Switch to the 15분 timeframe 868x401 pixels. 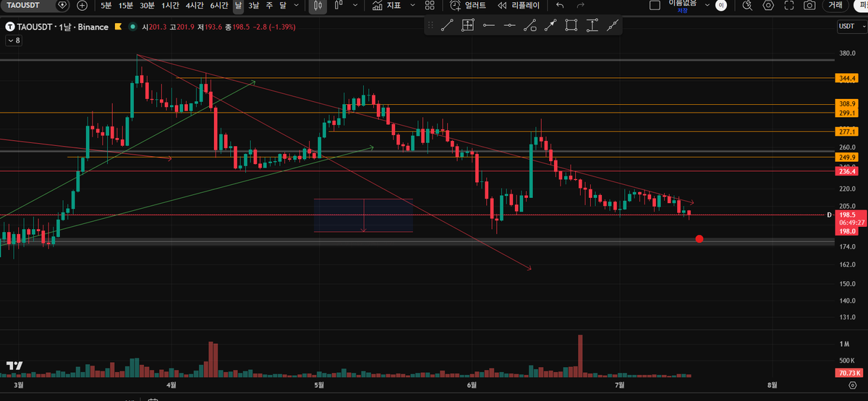(x=125, y=5)
